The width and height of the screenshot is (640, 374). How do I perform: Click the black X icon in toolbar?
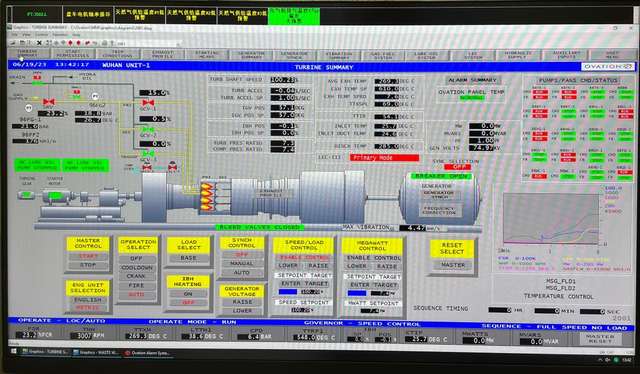tap(39, 43)
